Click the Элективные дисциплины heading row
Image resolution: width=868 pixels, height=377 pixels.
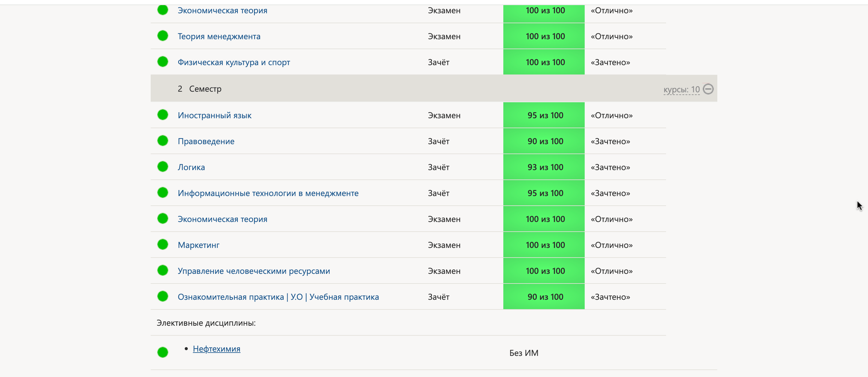click(x=206, y=323)
